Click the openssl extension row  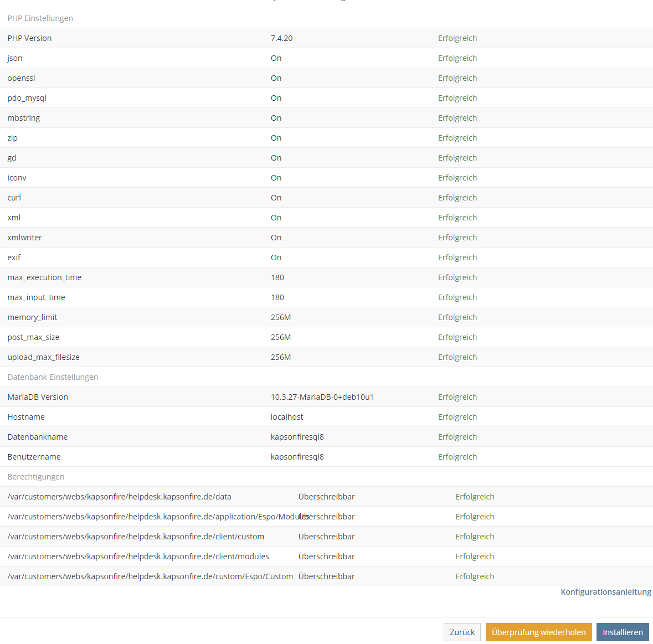[21, 78]
